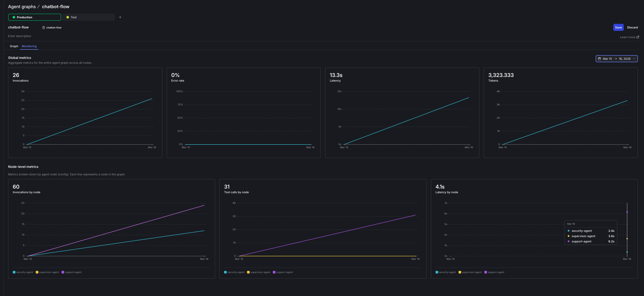Click the calendar icon in the date range picker
Viewport: 644px width, 296px height.
[599, 58]
